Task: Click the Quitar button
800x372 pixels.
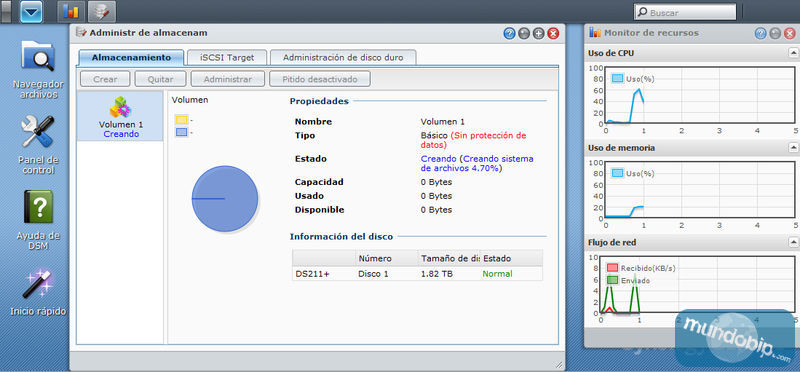Action: 160,79
